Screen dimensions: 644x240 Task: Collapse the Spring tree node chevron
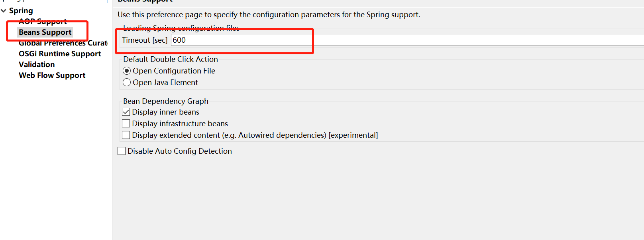(x=4, y=11)
